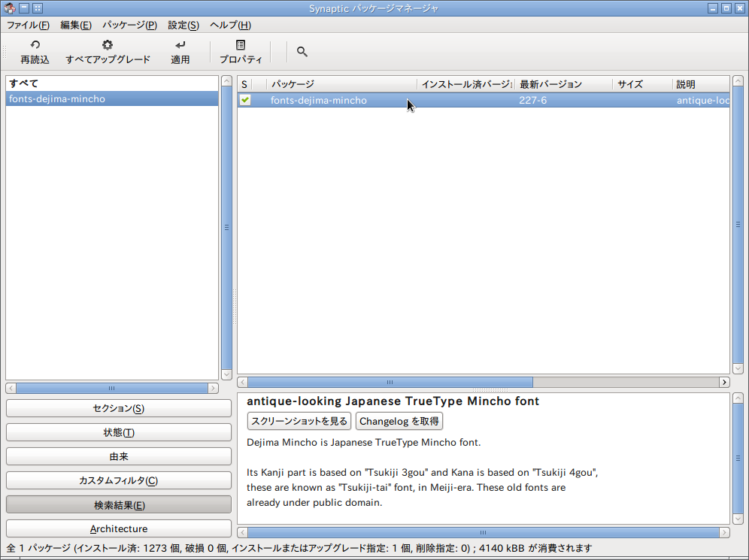The image size is (749, 560).
Task: Click down arrow of package list vertical scrollbar
Action: tap(738, 368)
